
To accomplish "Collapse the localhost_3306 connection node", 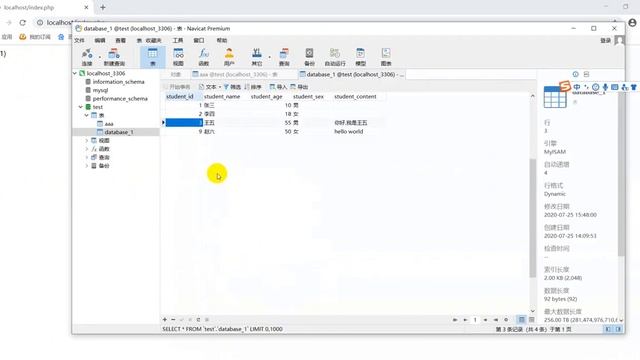I will pyautogui.click(x=75, y=73).
